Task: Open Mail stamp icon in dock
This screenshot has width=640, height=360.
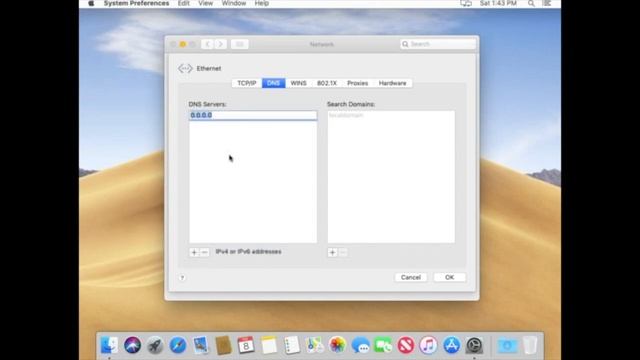Action: pyautogui.click(x=201, y=345)
